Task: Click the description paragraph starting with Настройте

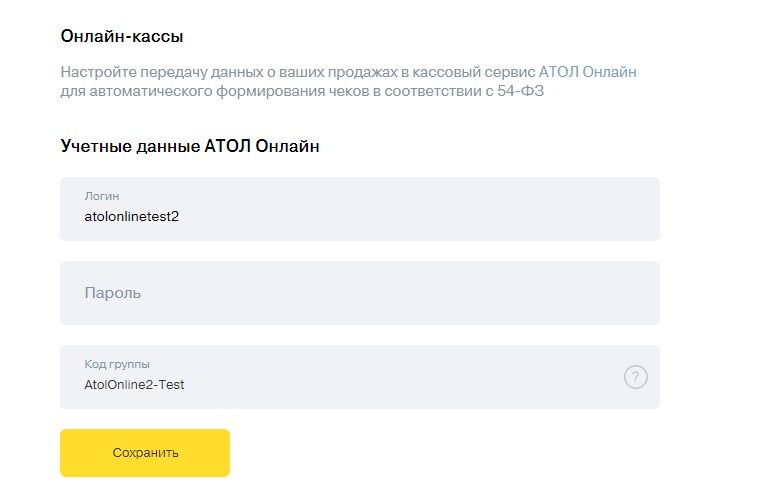Action: 349,81
